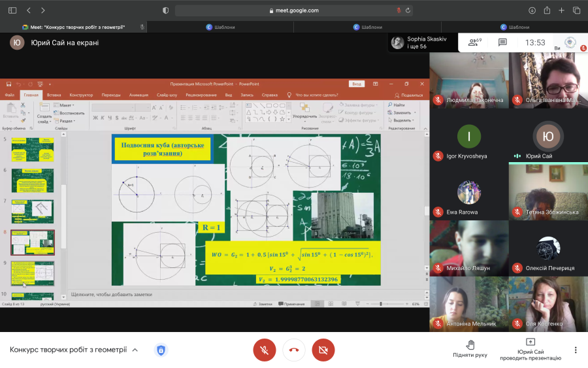Image resolution: width=588 pixels, height=368 pixels.
Task: Open the three-dot more options menu
Action: click(576, 350)
